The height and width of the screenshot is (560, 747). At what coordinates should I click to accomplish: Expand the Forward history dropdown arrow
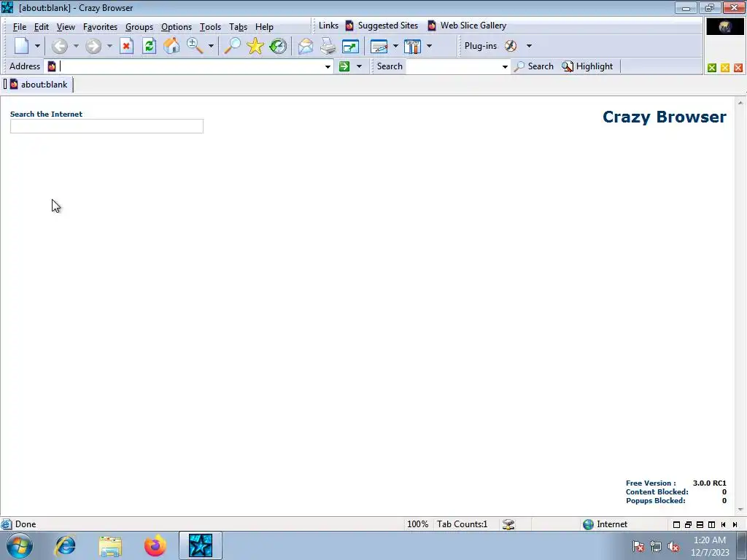coord(109,46)
